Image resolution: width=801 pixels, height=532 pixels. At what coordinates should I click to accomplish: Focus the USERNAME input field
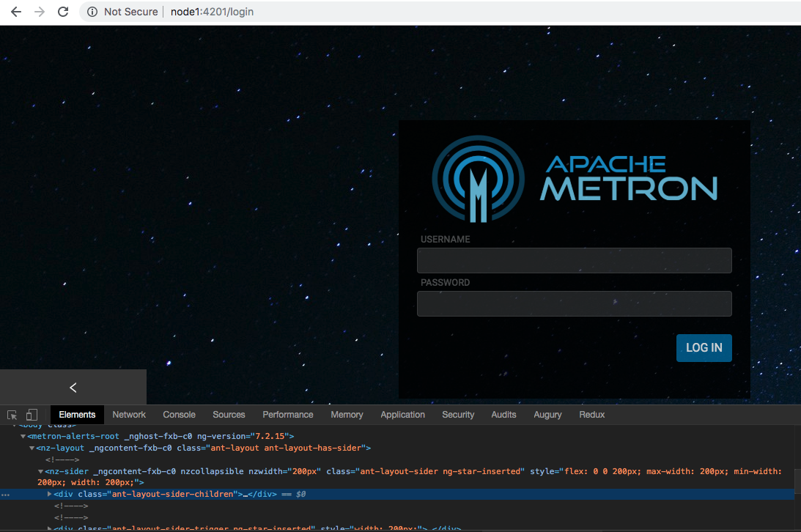[x=575, y=260]
